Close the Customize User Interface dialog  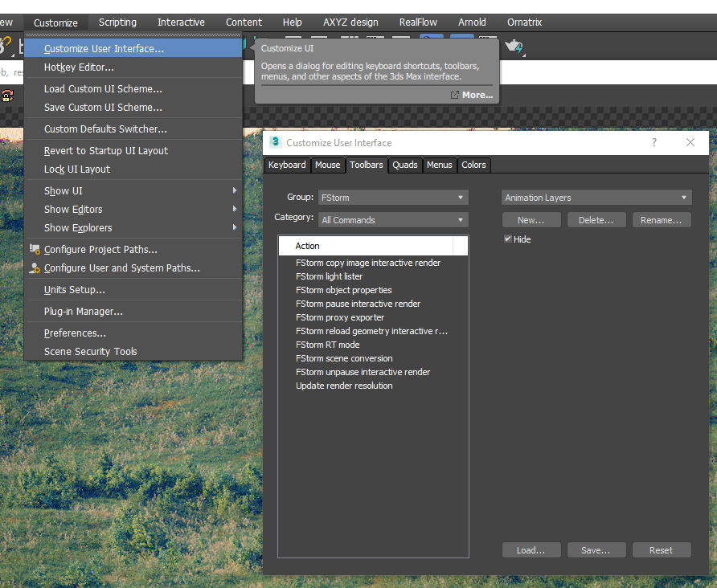click(x=690, y=142)
